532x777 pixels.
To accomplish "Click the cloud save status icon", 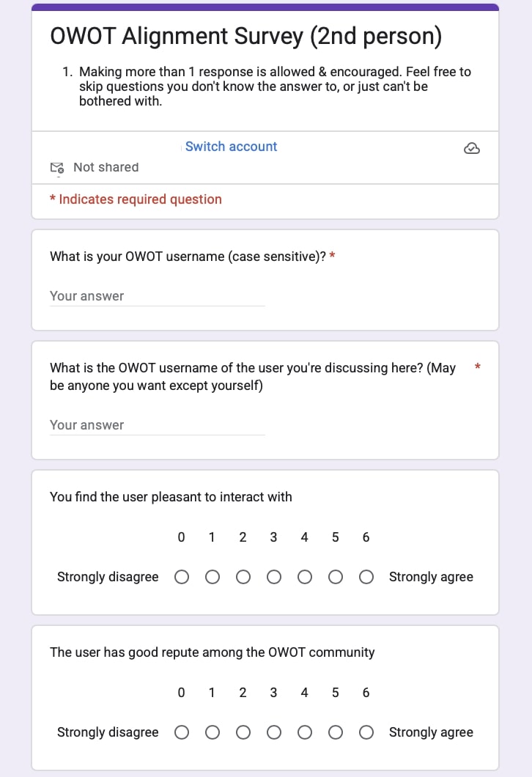I will (472, 149).
